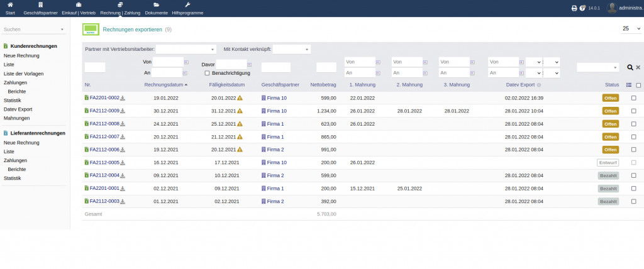Open calendar picker for Rechnungsdatum Von
This screenshot has height=269, width=644.
click(186, 62)
